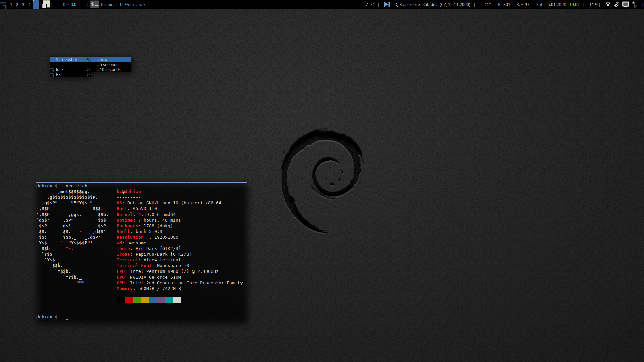This screenshot has width=644, height=362.
Task: Select workspace tag number '4'
Action: [29, 4]
